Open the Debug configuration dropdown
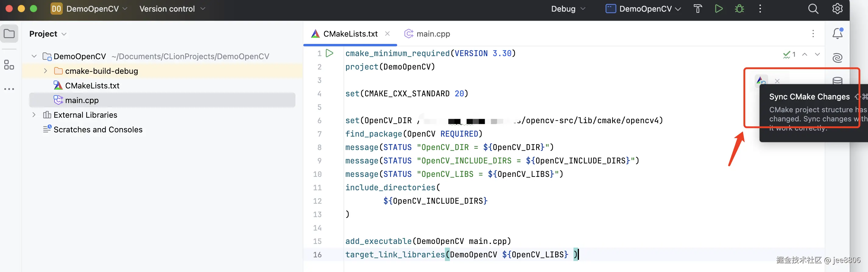The image size is (868, 272). (568, 9)
